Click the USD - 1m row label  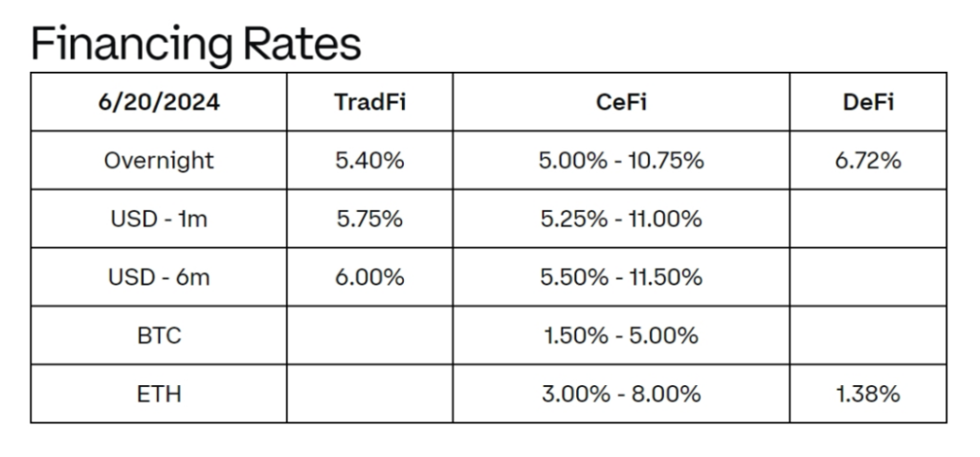pyautogui.click(x=159, y=218)
